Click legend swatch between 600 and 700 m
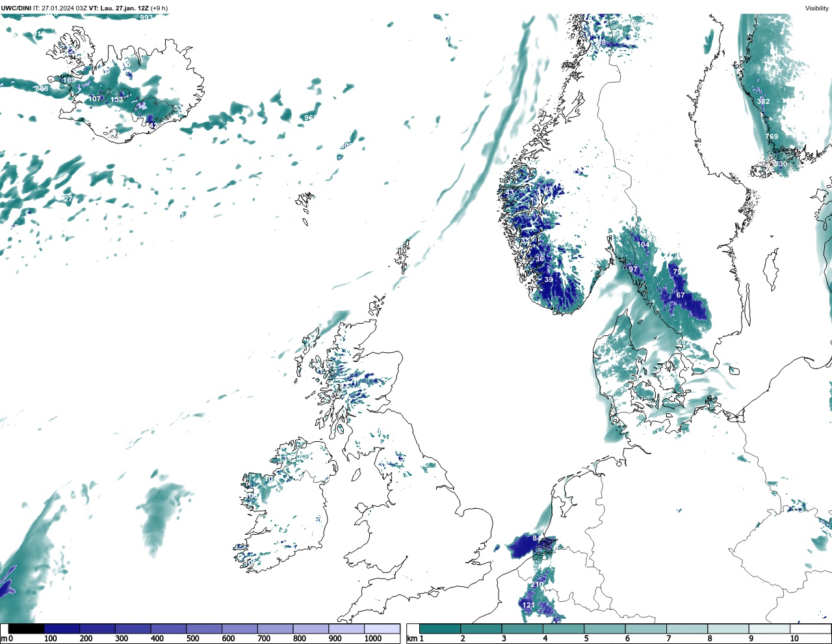Viewport: 832px width, 644px height. pyautogui.click(x=239, y=629)
